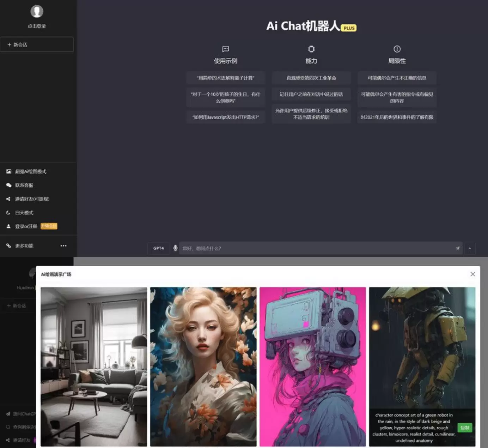
Task: Click the link icon beside 更多功能
Action: (8, 246)
